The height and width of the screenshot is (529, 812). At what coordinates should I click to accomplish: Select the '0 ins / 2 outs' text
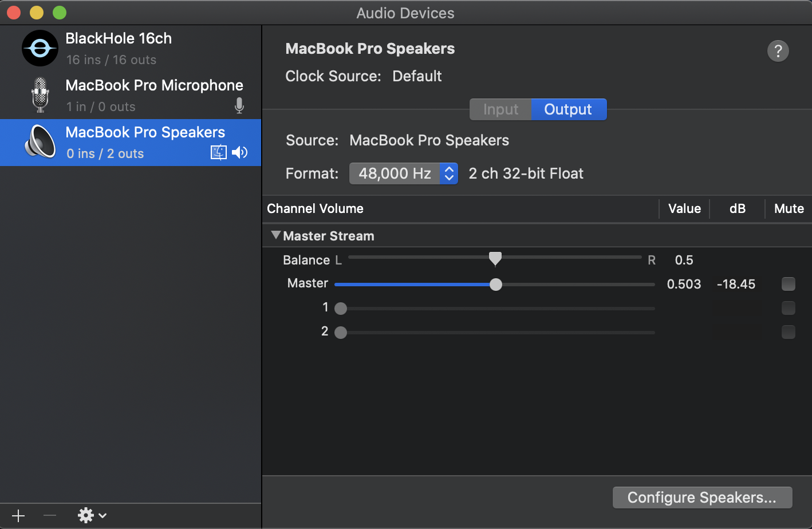(x=105, y=153)
